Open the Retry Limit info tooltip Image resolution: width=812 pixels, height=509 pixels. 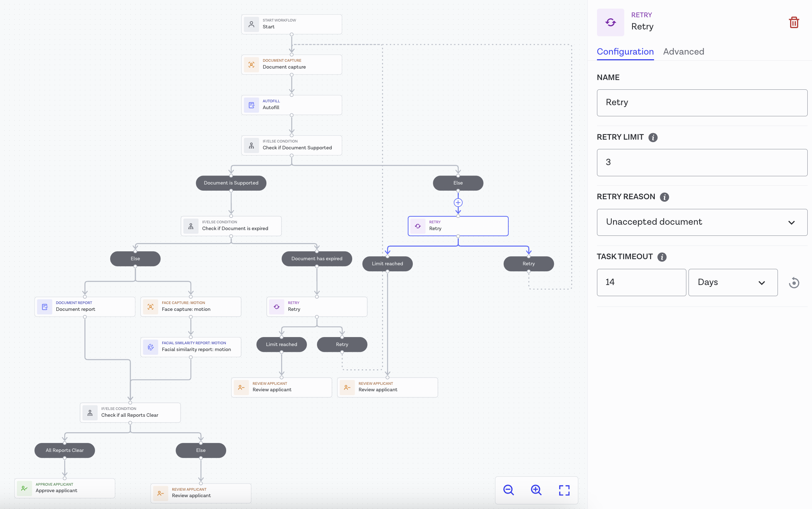coord(653,137)
